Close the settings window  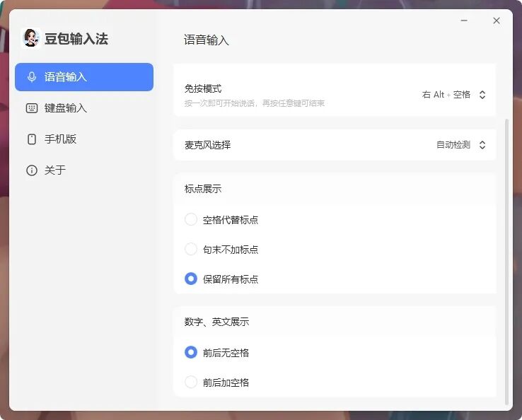497,21
